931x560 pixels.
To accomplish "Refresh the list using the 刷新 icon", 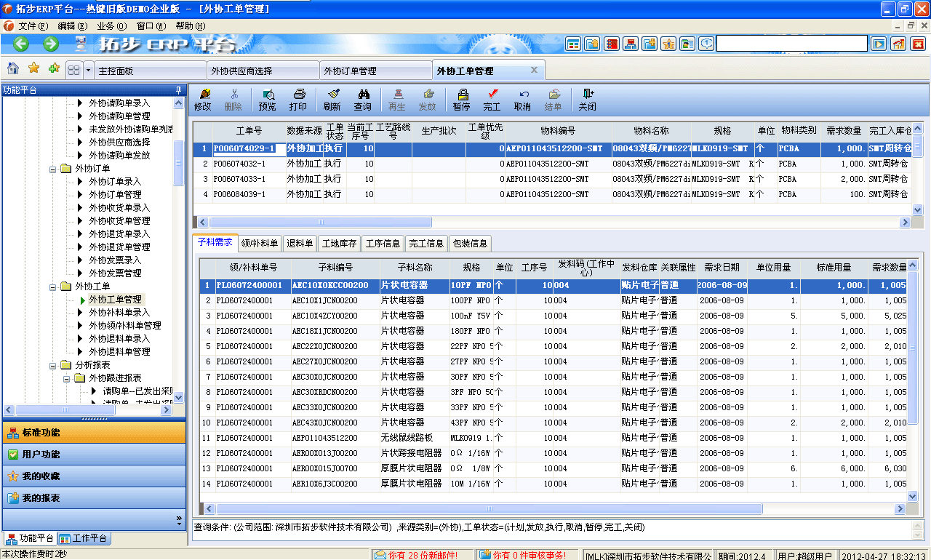I will [332, 98].
